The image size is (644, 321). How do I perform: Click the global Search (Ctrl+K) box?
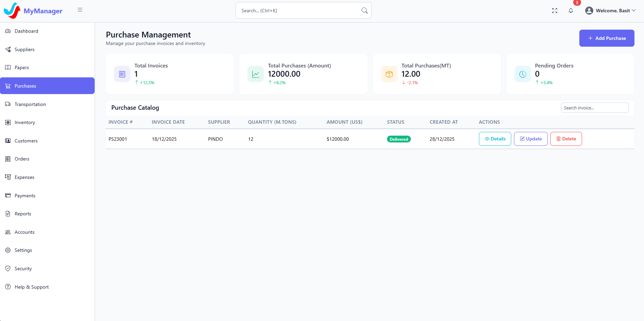pyautogui.click(x=300, y=11)
